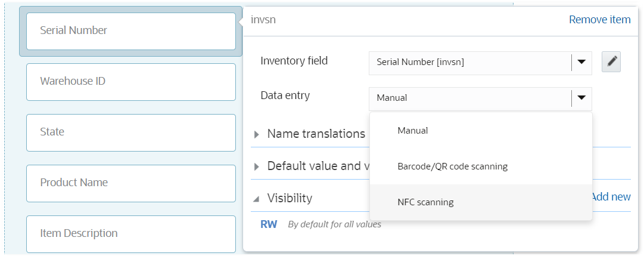Image resolution: width=644 pixels, height=256 pixels.
Task: Select the State field
Action: point(130,132)
